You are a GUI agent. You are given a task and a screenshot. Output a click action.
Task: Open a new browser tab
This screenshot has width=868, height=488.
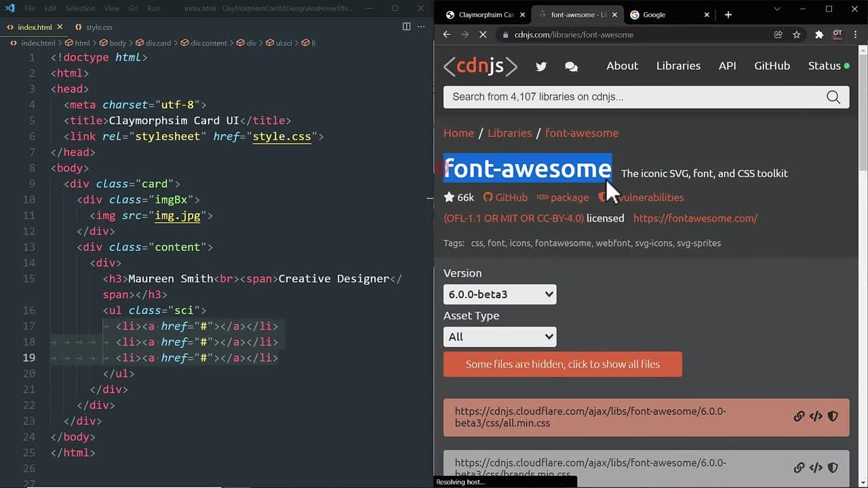point(728,14)
